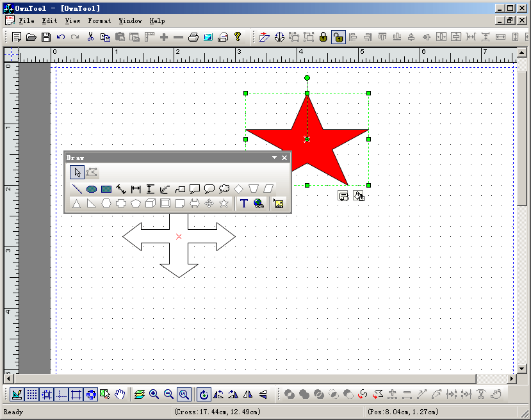
Task: Toggle the snap to grid button
Action: [47, 394]
